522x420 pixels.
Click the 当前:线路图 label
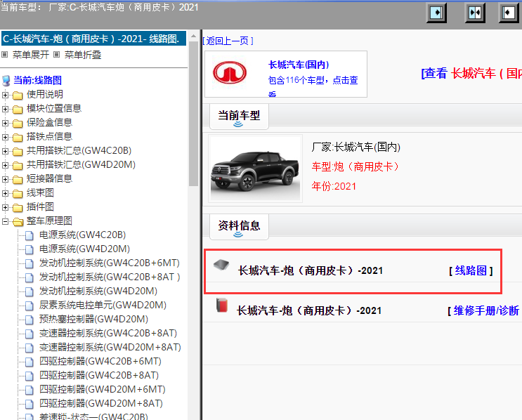[x=37, y=80]
